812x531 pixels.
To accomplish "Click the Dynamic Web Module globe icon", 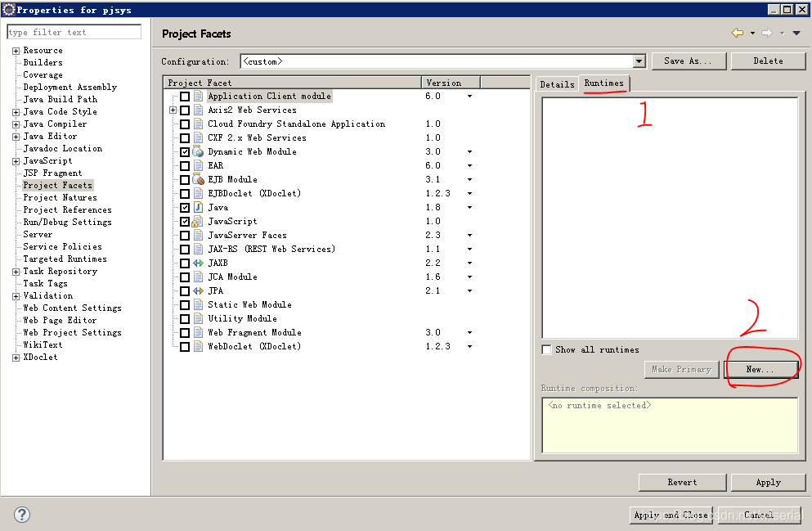I will pos(198,152).
